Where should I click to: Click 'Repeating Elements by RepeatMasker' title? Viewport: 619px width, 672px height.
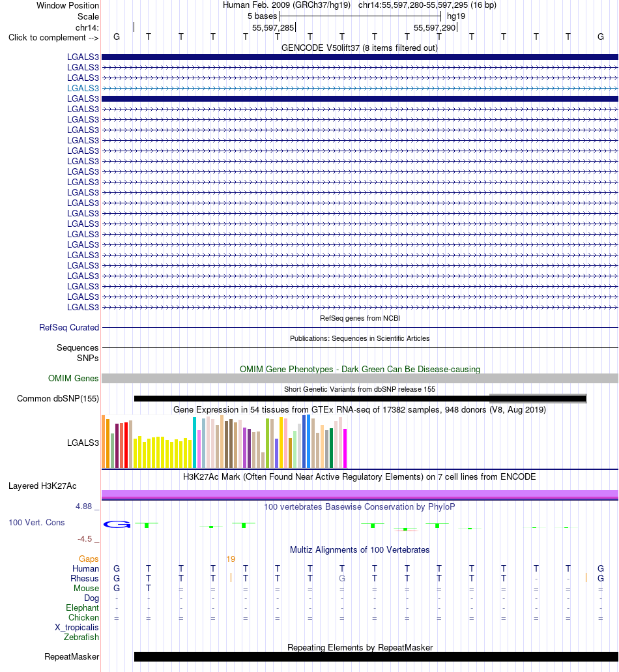coord(360,648)
